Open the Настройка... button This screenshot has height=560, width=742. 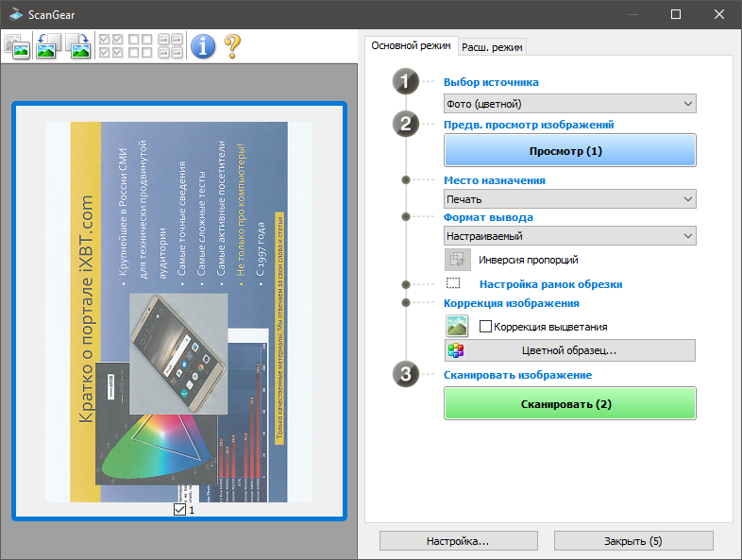pos(459,540)
